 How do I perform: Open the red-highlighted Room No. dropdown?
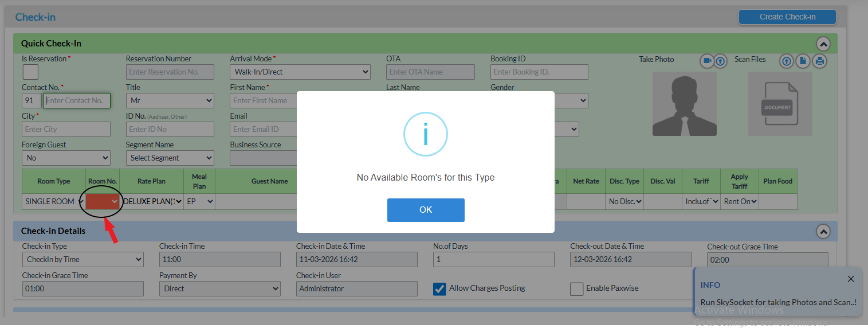click(x=103, y=201)
